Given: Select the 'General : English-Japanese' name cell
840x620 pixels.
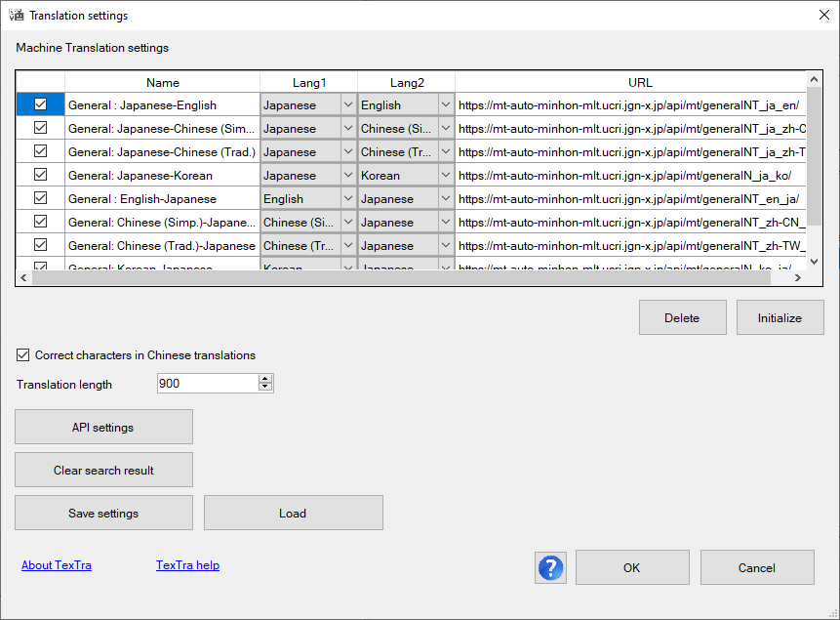Looking at the screenshot, I should tap(162, 198).
